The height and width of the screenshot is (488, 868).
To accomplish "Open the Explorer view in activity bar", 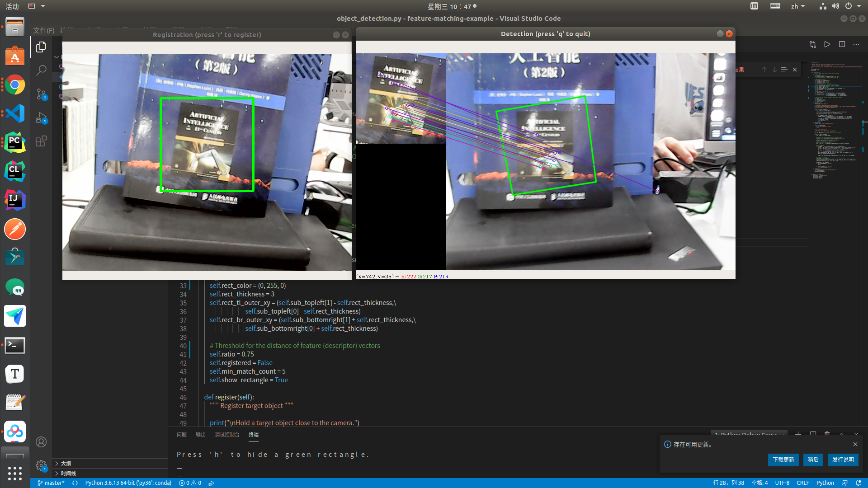I will click(41, 47).
